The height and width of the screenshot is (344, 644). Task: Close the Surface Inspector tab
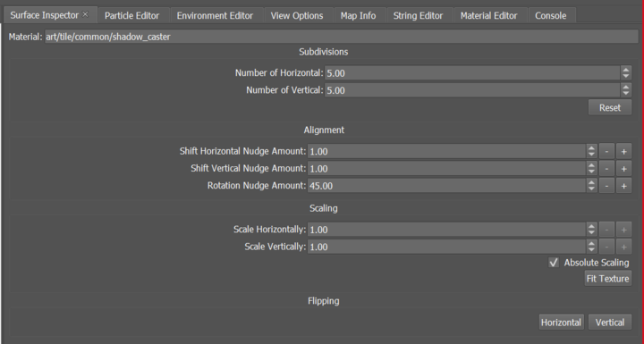pyautogui.click(x=85, y=14)
